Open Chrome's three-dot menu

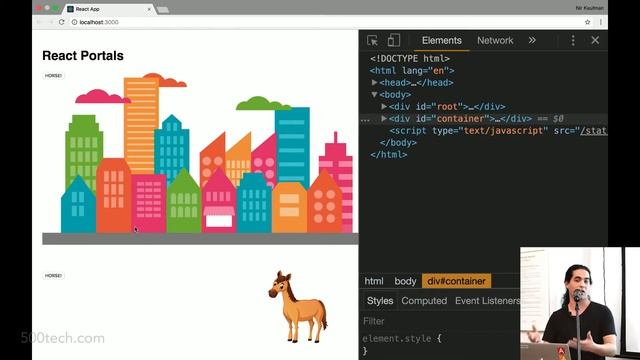click(x=601, y=22)
